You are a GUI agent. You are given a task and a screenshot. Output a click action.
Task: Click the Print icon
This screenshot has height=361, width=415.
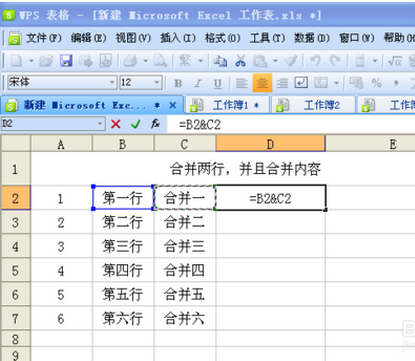(131, 61)
